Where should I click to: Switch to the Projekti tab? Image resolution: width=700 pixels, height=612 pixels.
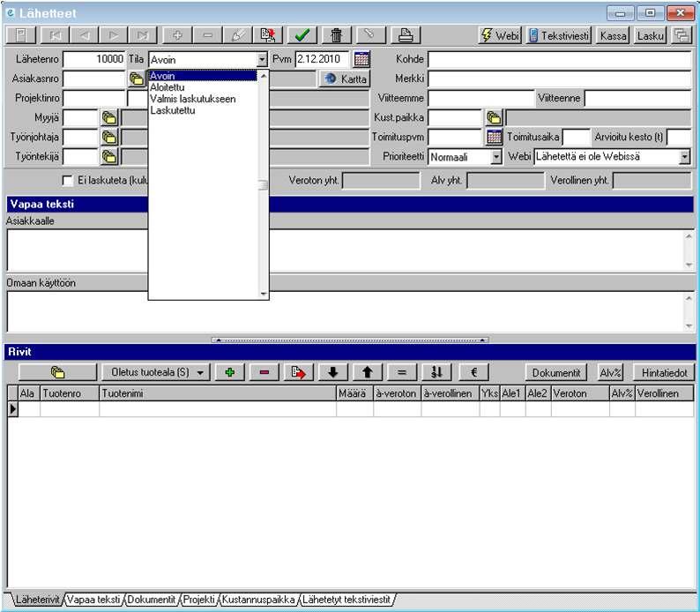tap(199, 600)
